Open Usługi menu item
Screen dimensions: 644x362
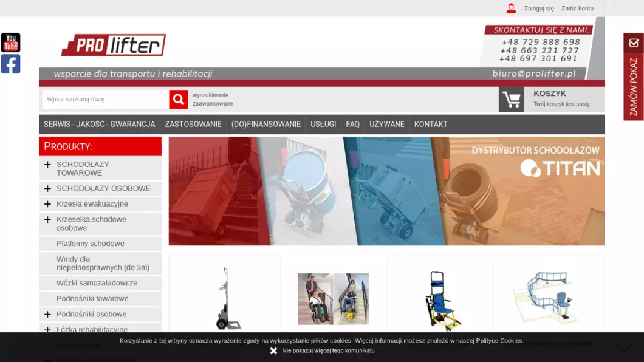323,125
